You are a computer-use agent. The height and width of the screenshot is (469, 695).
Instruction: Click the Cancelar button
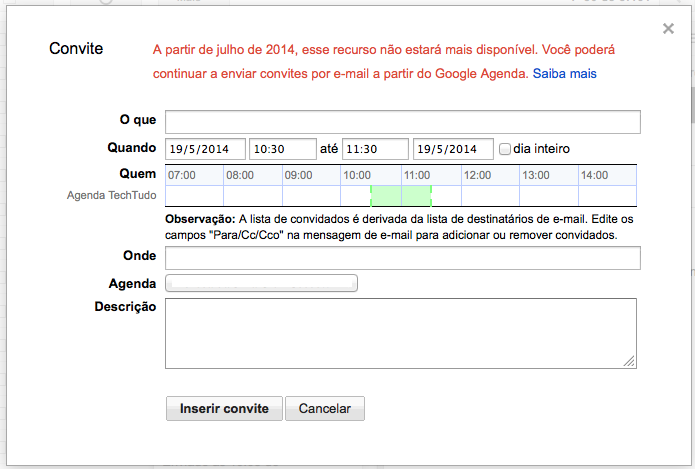pos(325,408)
